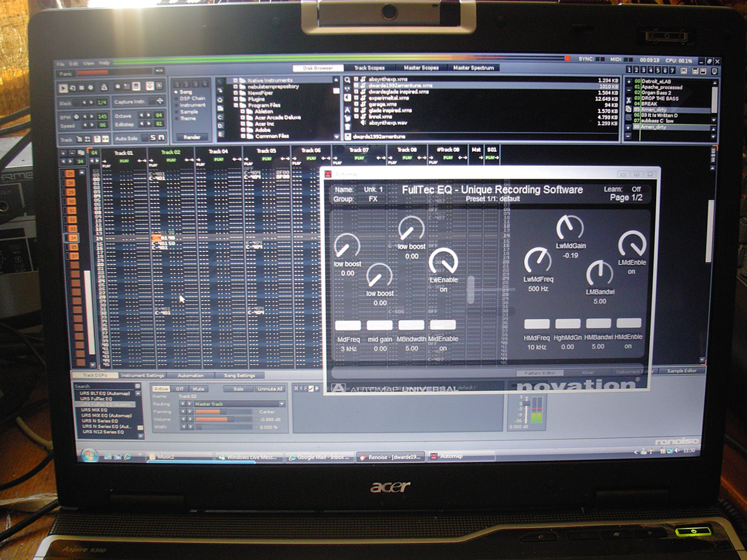Expand the Native Instruments folder
Image resolution: width=747 pixels, height=560 pixels.
point(235,80)
